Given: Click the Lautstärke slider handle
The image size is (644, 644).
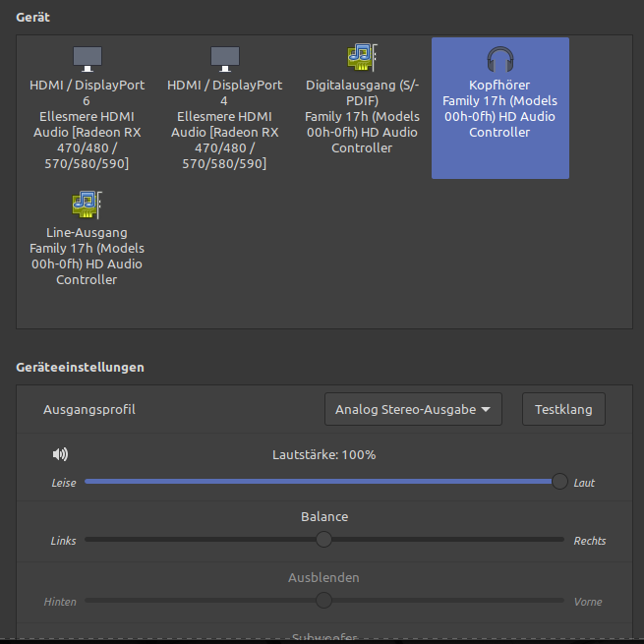Looking at the screenshot, I should point(559,482).
